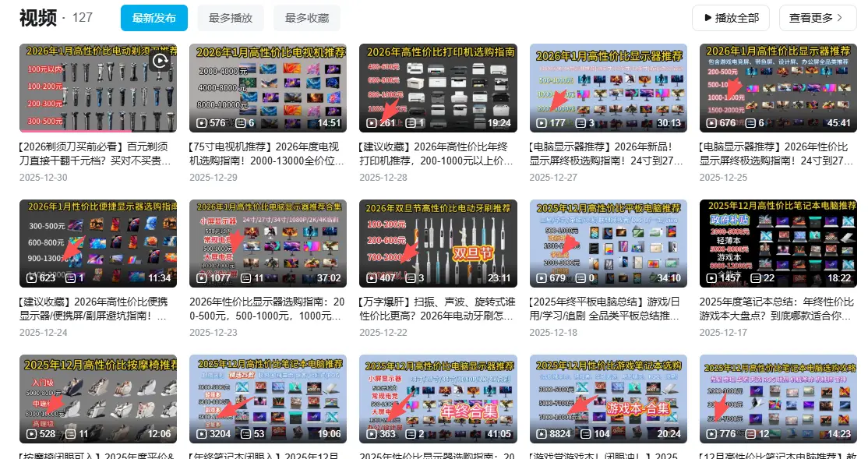Click the play count icon beside 576
The width and height of the screenshot is (868, 459).
point(202,123)
